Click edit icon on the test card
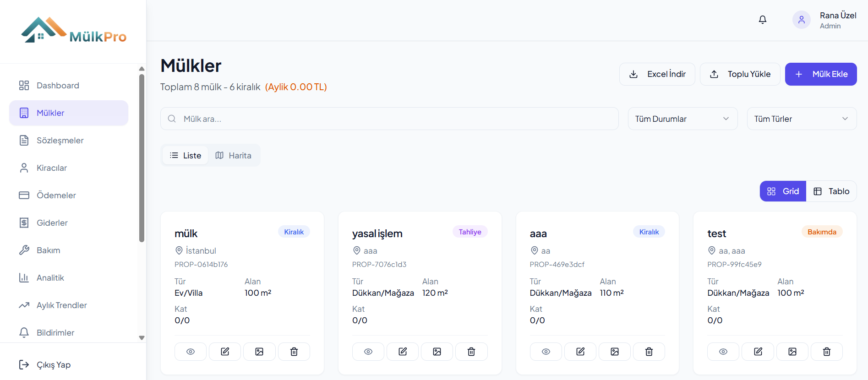868x380 pixels. [x=758, y=352]
